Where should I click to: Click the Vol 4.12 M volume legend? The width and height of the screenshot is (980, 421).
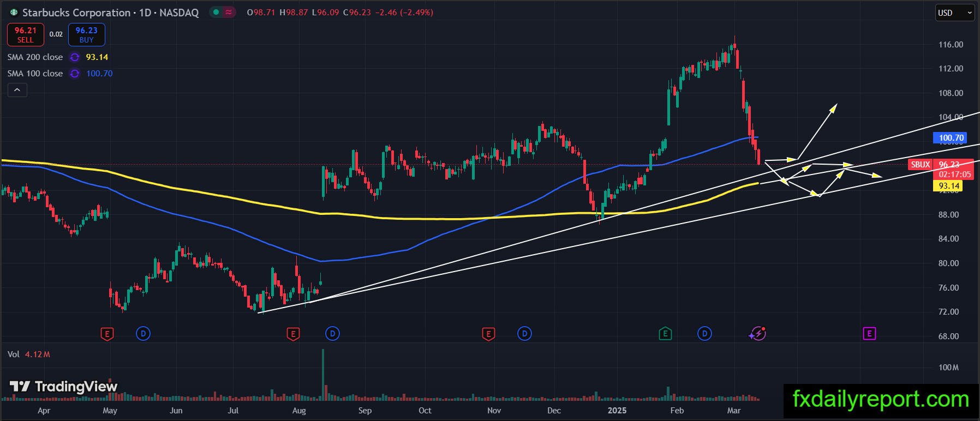(x=29, y=354)
